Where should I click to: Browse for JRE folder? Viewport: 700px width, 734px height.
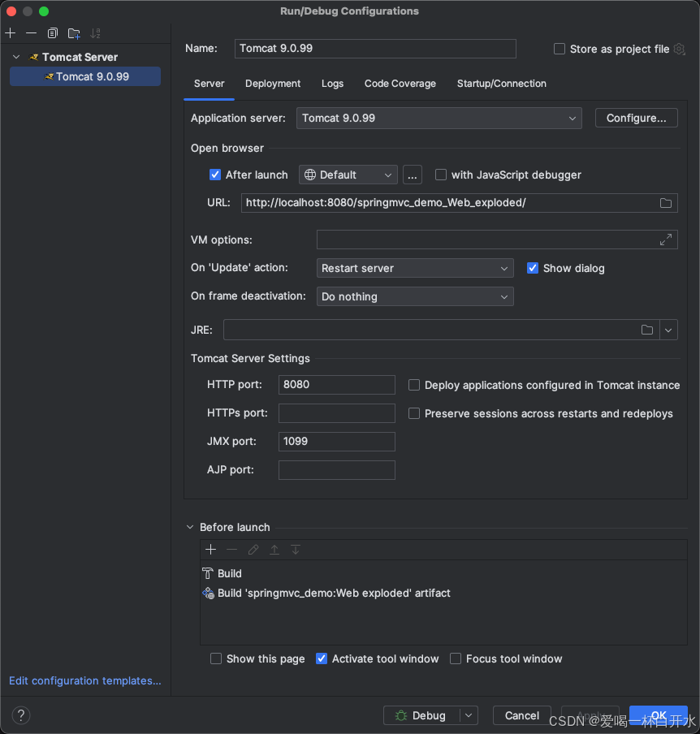tap(647, 330)
